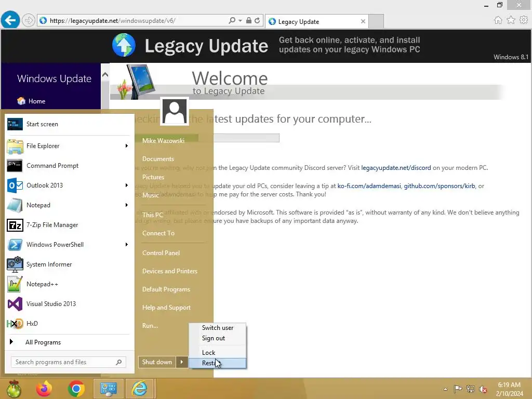Open Command Prompt
The image size is (532, 399).
coord(70,166)
